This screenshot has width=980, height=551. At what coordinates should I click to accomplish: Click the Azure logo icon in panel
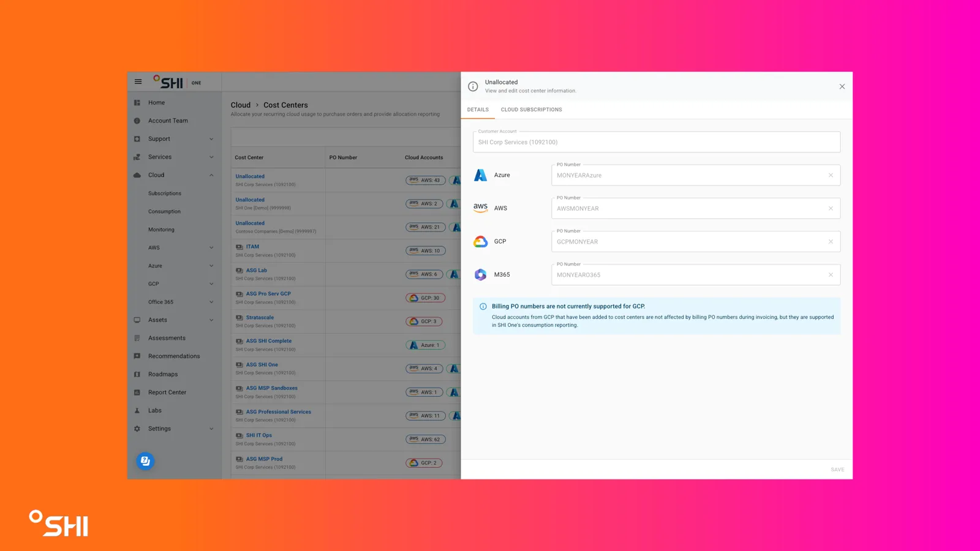[x=481, y=175]
